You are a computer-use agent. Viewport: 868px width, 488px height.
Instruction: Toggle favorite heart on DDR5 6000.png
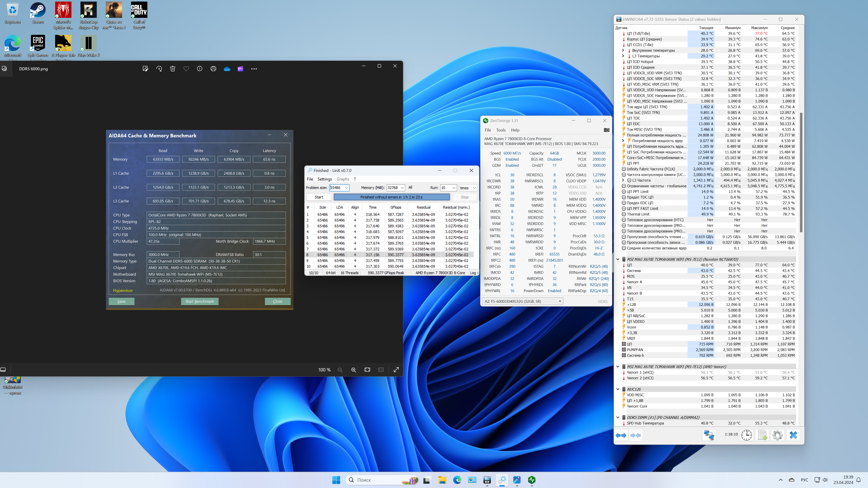[x=186, y=69]
